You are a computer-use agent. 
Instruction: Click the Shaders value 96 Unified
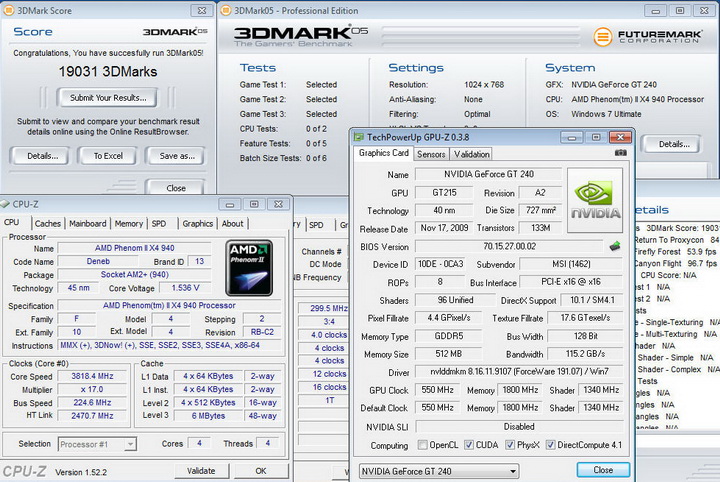coord(455,300)
